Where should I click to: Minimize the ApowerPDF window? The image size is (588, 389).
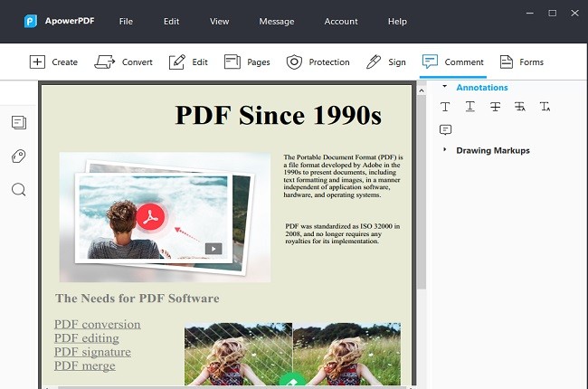point(530,14)
